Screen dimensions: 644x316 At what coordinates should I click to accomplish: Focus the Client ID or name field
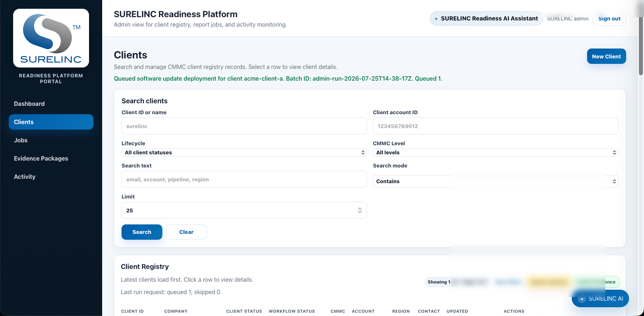[x=244, y=126]
